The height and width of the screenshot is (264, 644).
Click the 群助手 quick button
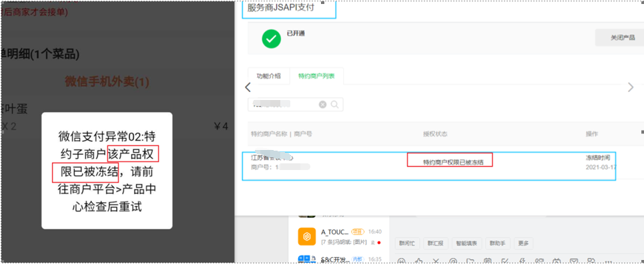coord(497,243)
